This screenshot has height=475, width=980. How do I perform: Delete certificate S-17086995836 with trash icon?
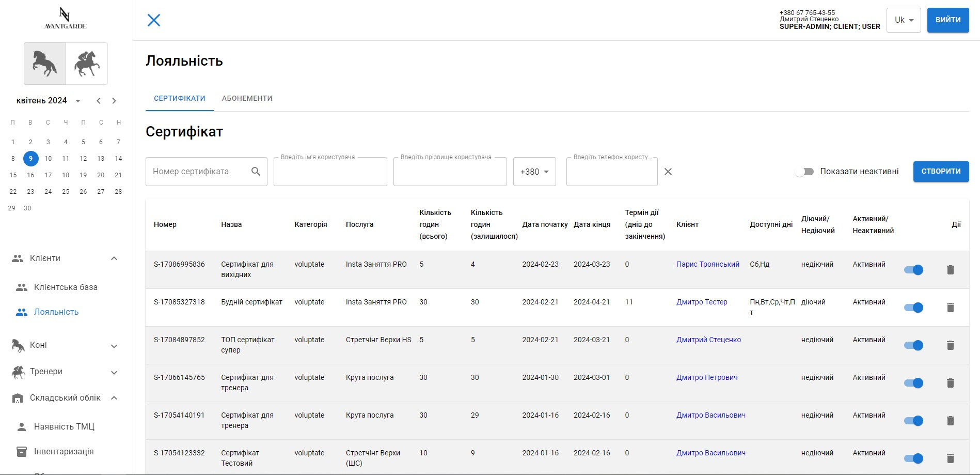coord(950,270)
